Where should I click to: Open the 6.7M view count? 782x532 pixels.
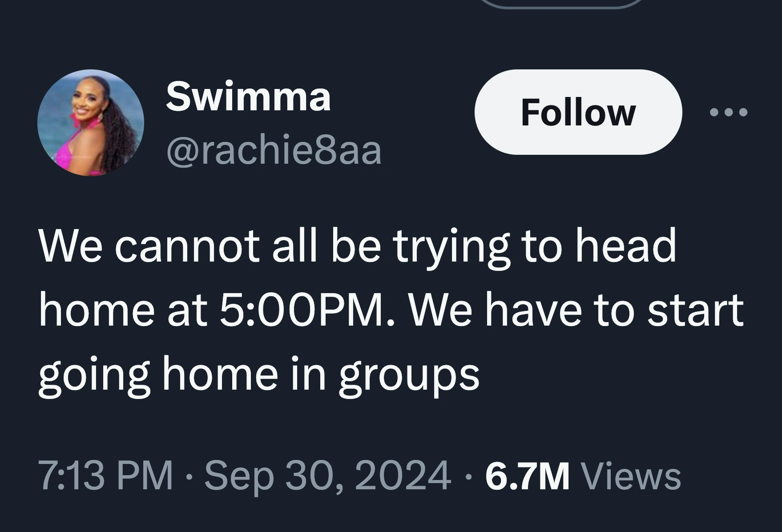[527, 476]
